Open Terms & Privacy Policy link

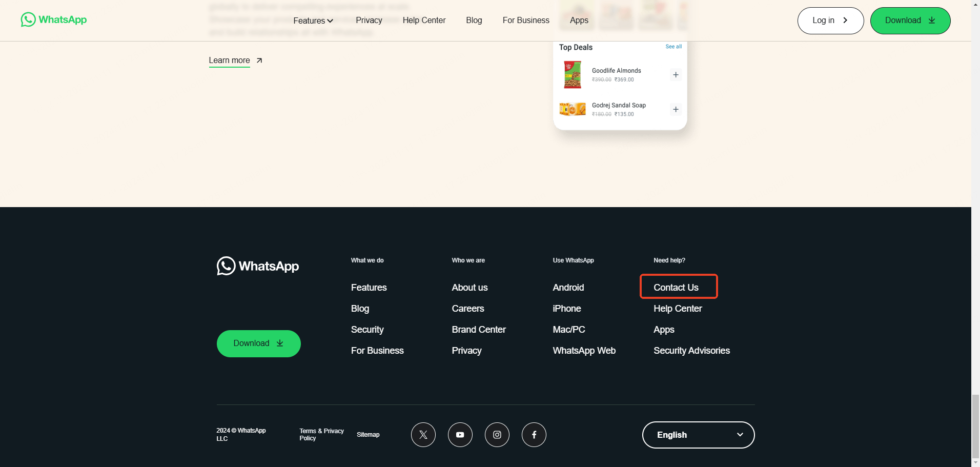[321, 435]
